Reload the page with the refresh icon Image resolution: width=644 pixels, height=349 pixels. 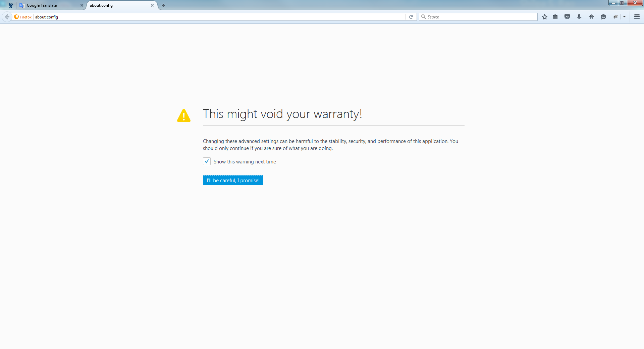411,17
